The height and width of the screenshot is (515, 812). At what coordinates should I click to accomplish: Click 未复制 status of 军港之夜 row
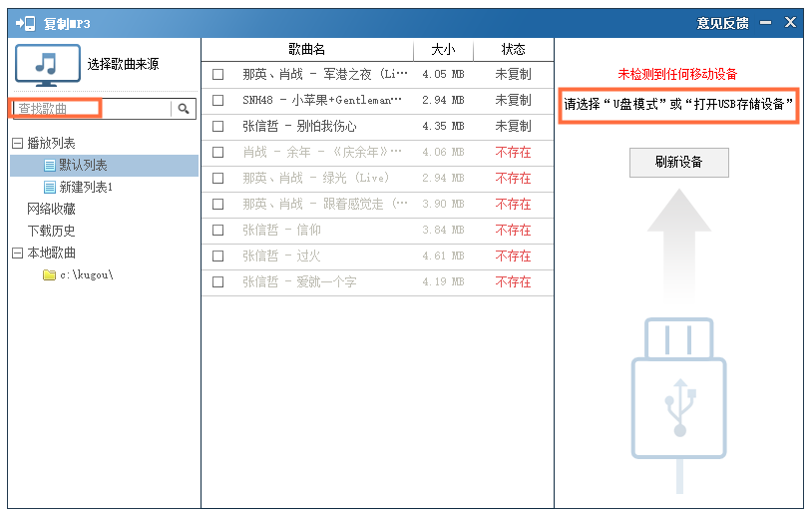513,75
